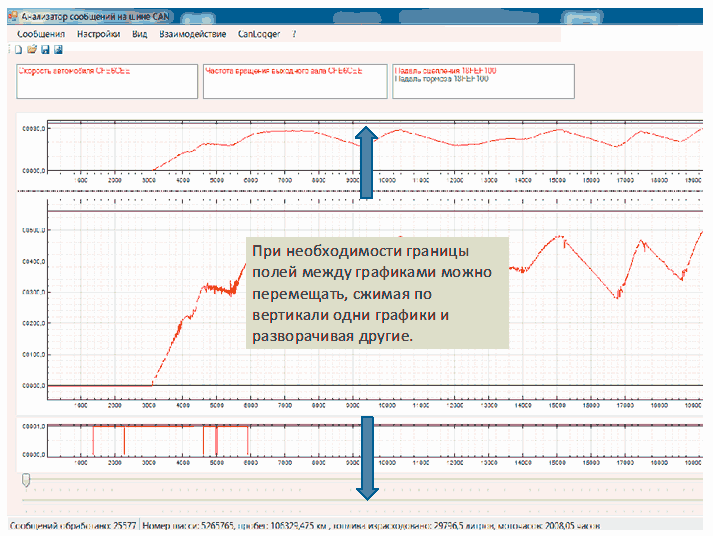Open the Взаимодействие menu
Viewport: 713px width, 536px height.
pos(192,33)
